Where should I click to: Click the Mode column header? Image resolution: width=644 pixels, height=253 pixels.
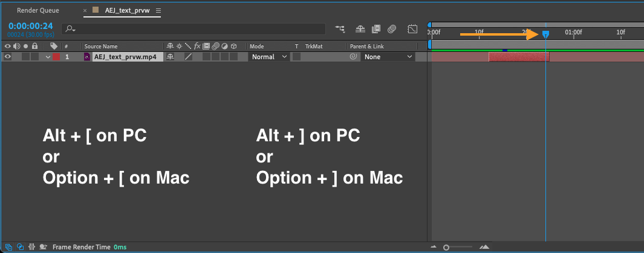pyautogui.click(x=257, y=46)
